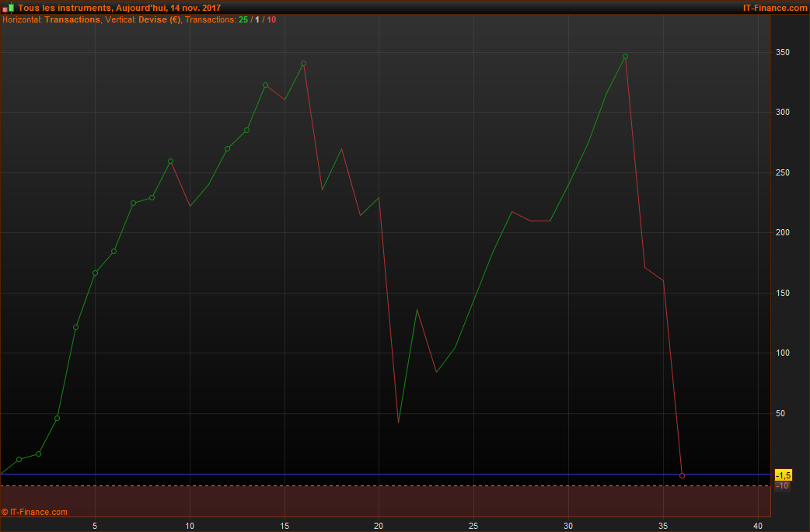The image size is (810, 532).
Task: Select the green peak marker at transaction 16
Action: (303, 64)
